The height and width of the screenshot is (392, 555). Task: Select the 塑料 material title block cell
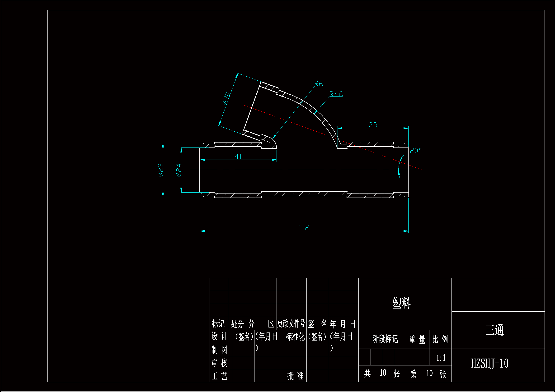tap(401, 303)
